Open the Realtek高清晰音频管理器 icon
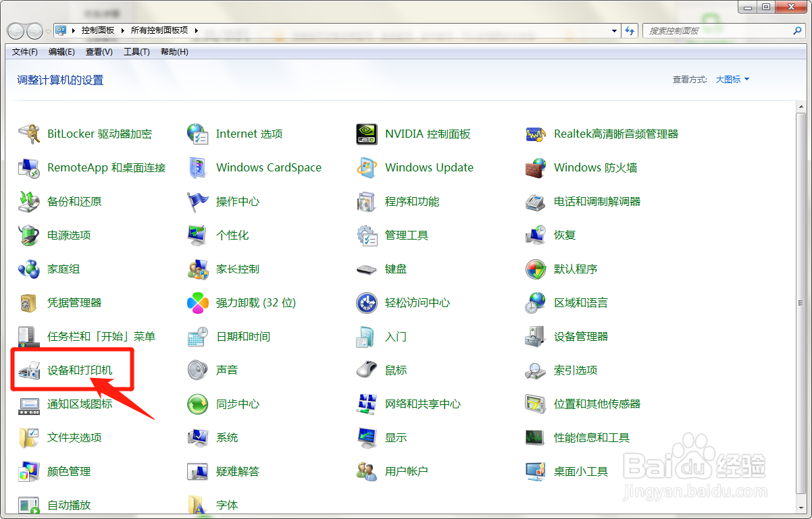812x519 pixels. pos(536,134)
